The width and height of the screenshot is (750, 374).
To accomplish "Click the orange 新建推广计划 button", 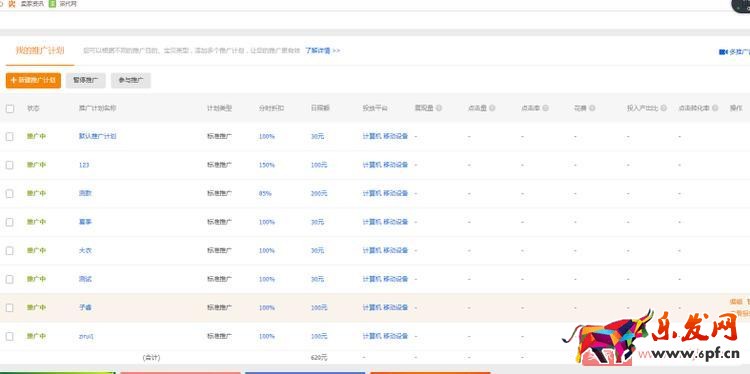I will (x=33, y=80).
